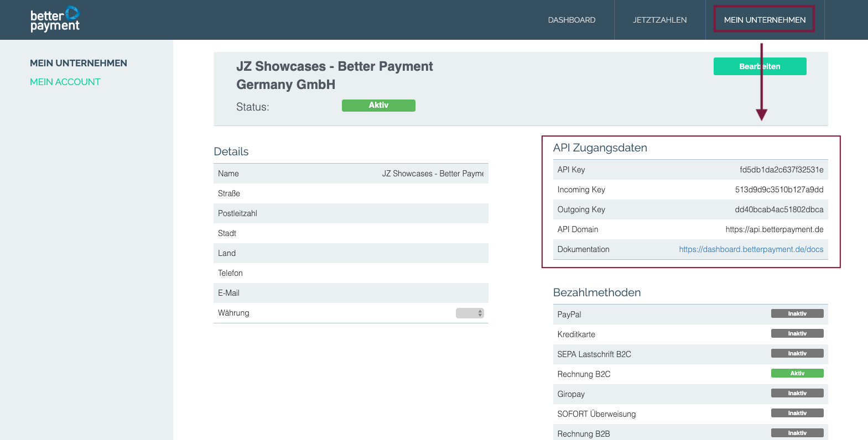Viewport: 868px width, 440px height.
Task: Click the API Domain row label
Action: 578,229
